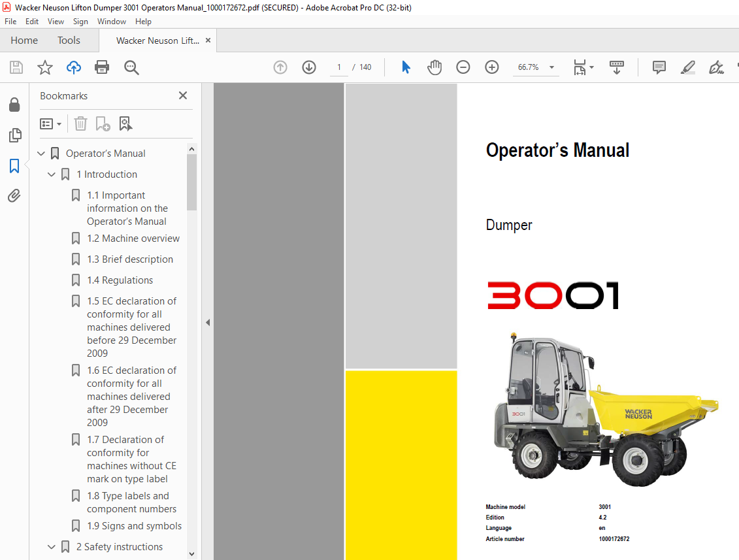Click bookmarks scrollbar down arrow
Viewport: 739px width, 560px height.
click(x=191, y=554)
